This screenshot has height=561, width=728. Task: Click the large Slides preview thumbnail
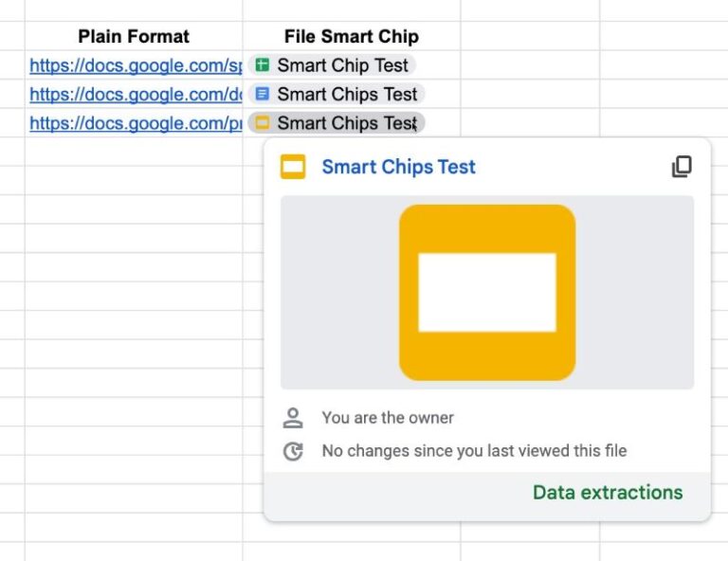(x=486, y=292)
